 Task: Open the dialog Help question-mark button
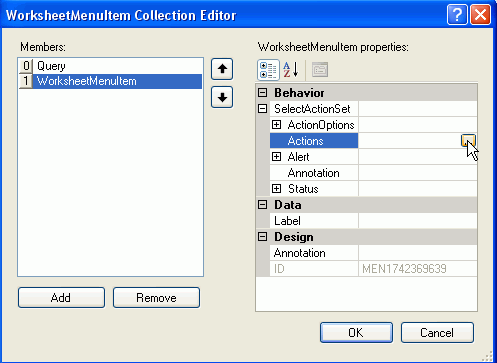click(457, 15)
